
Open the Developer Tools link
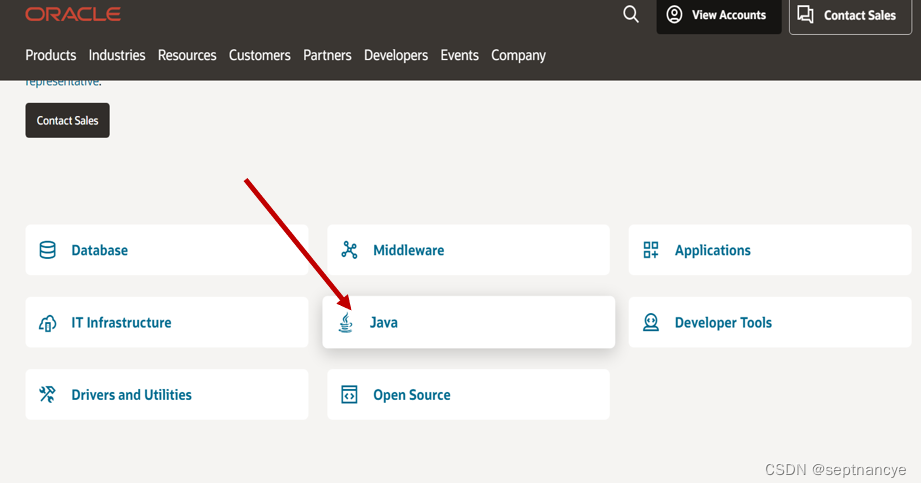click(770, 323)
